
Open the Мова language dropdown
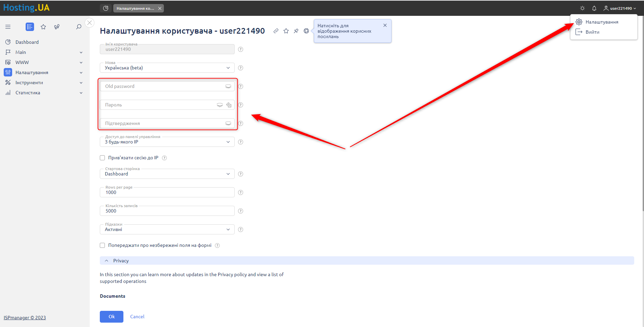tap(167, 68)
